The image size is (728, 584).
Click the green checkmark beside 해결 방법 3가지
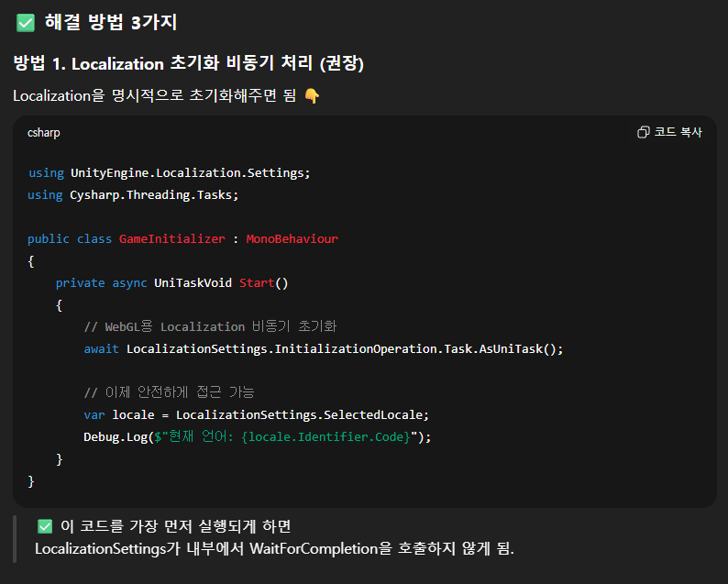[25, 22]
